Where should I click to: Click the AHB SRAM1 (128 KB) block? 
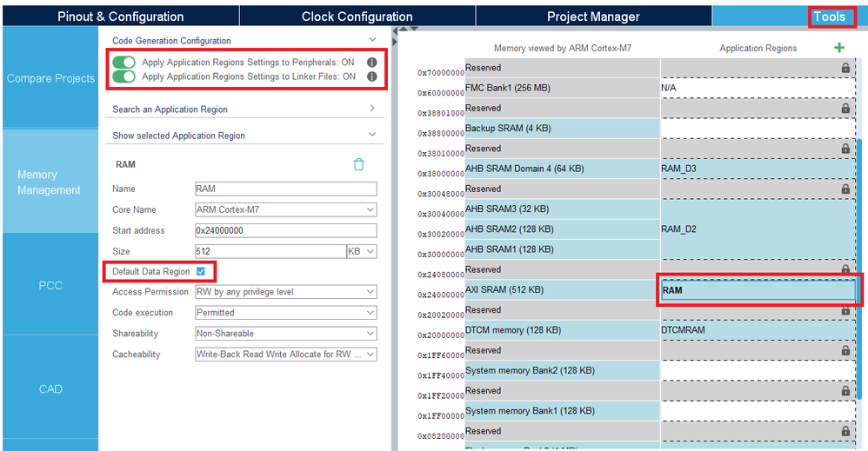click(562, 249)
